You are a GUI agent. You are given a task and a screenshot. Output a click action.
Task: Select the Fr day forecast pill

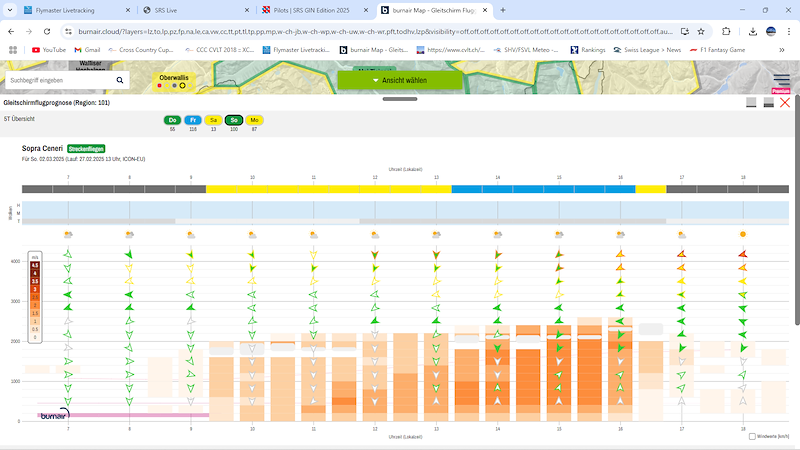(193, 120)
